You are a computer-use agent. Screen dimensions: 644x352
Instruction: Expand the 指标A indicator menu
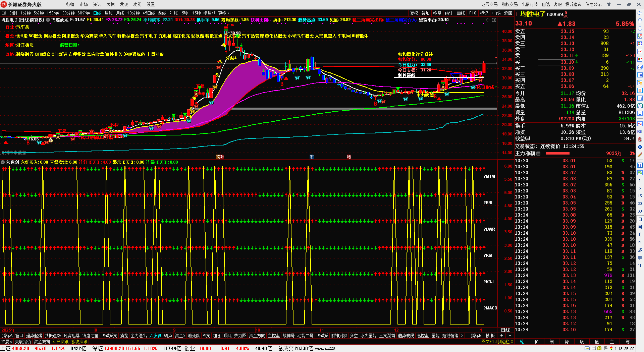7,336
